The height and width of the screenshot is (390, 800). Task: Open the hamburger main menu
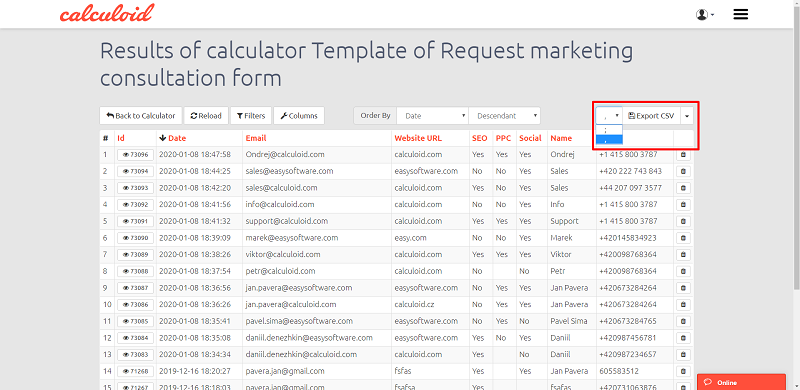click(740, 14)
